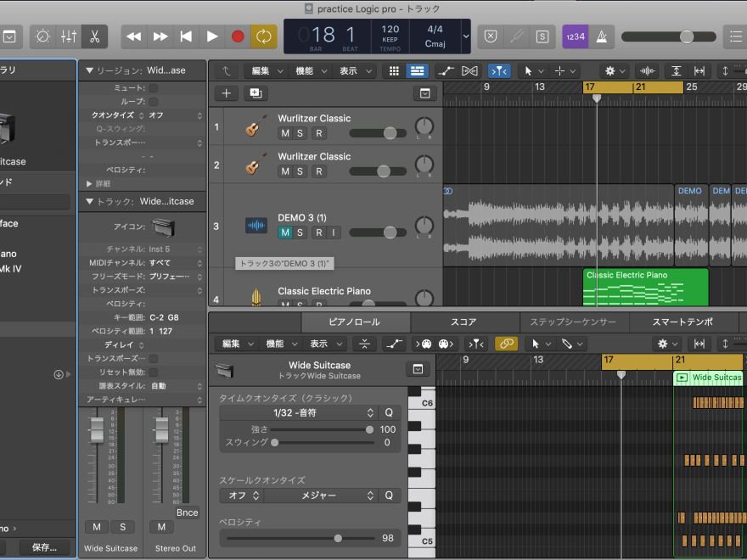Viewport: 747px width, 560px height.
Task: Open Editors with the scissors icon
Action: [x=94, y=36]
